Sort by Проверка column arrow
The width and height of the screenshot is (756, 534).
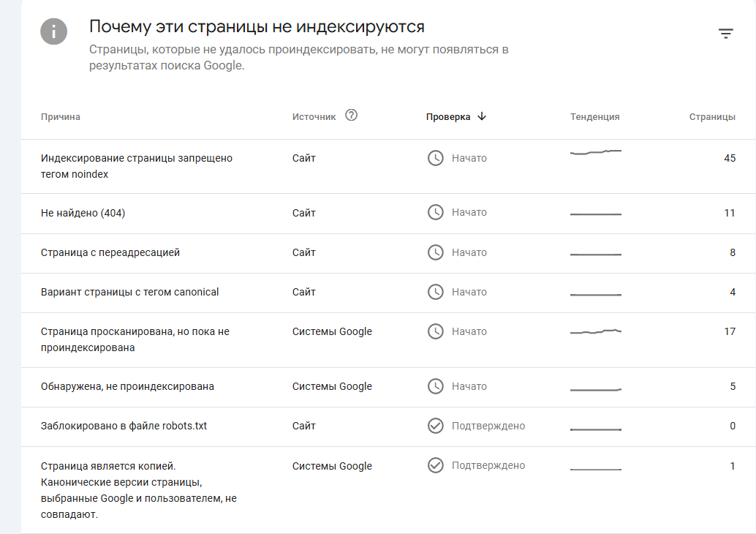point(481,116)
